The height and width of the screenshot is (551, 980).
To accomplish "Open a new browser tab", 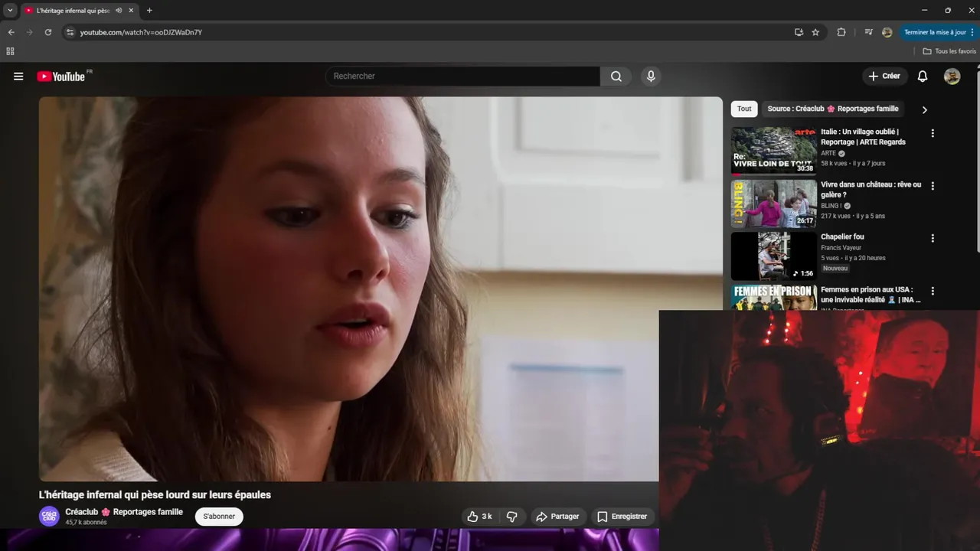I will 149,11.
